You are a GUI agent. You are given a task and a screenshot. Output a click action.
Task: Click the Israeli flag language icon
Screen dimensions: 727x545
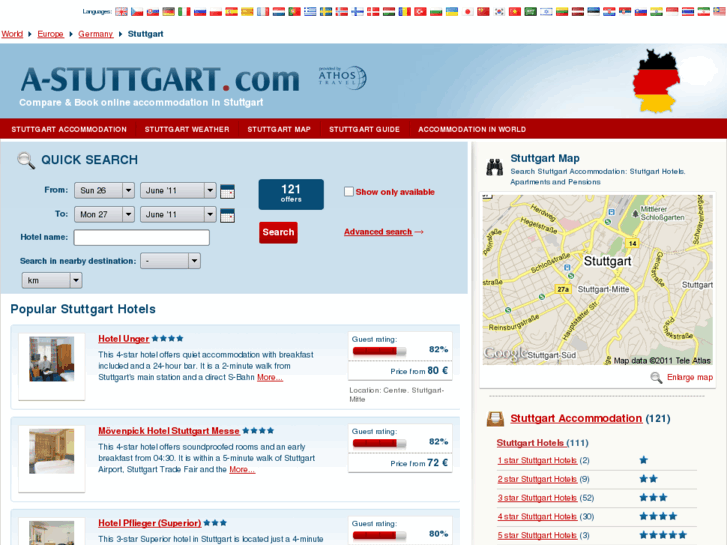coord(546,12)
